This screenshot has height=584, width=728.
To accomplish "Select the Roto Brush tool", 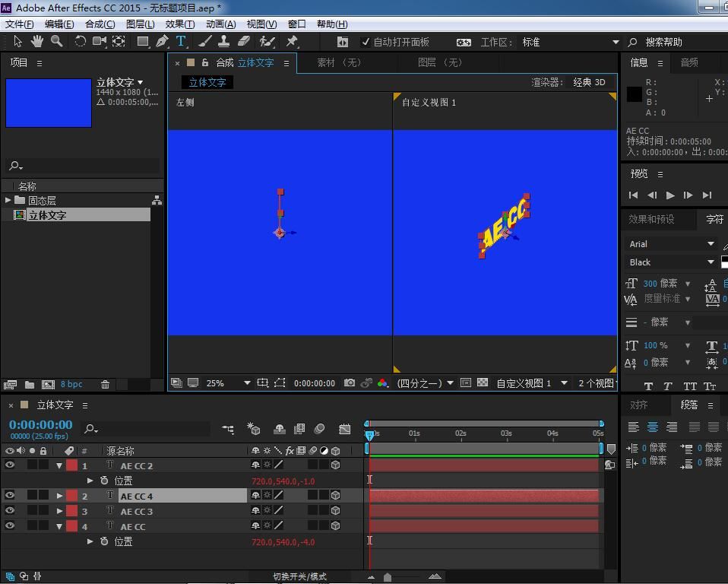I will tap(267, 41).
